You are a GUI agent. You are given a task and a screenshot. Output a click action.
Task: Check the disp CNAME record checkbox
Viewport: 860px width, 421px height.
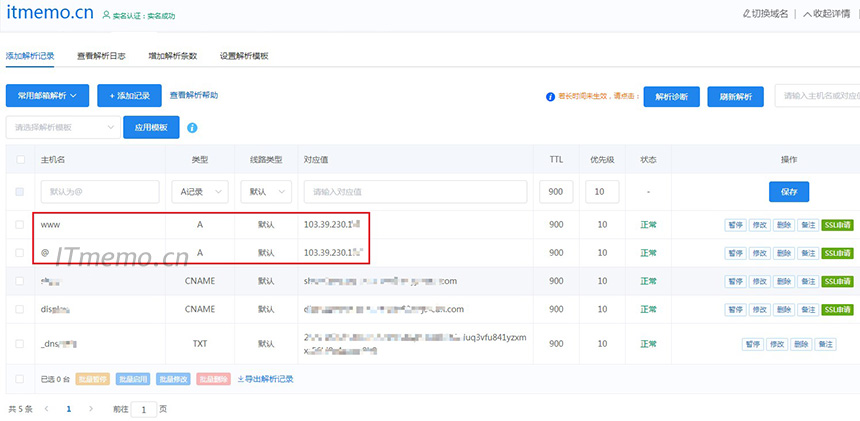(20, 309)
